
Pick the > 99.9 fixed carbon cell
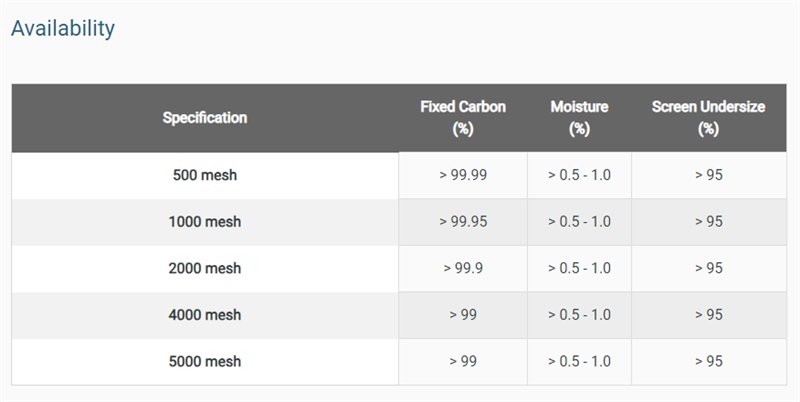point(463,268)
